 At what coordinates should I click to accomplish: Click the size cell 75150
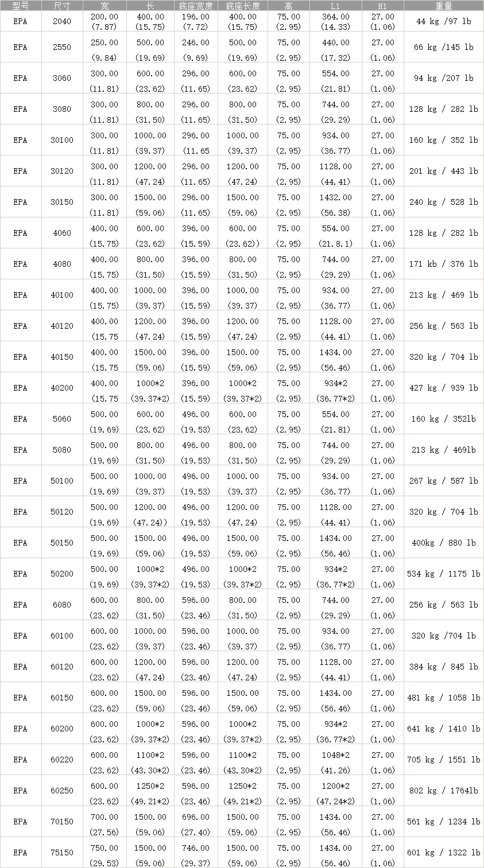61,853
